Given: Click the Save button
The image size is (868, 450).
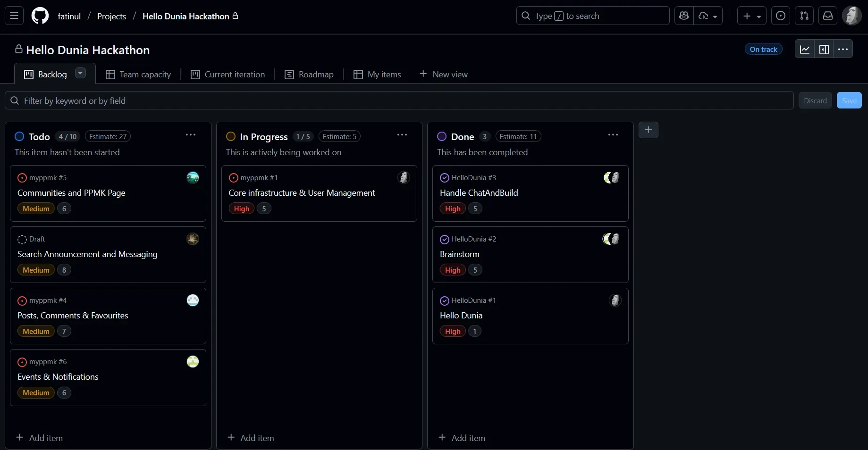Looking at the screenshot, I should (x=848, y=100).
